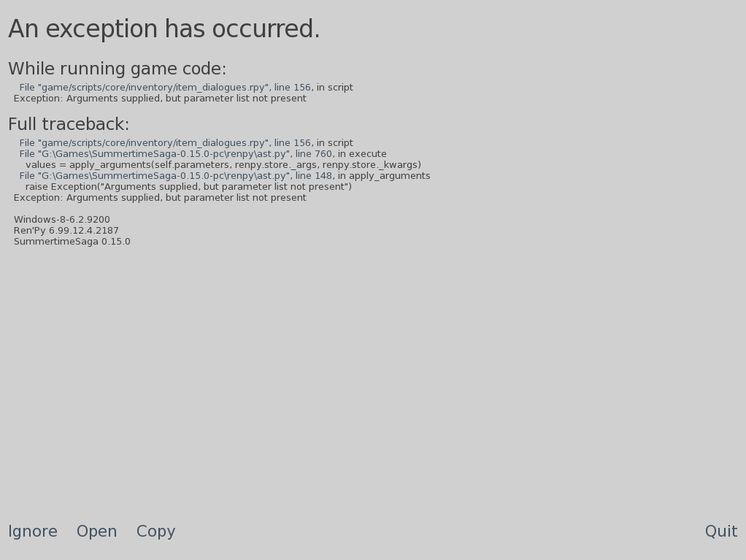The image size is (746, 560).
Task: Click the Windows-8-6.2.9200 platform text
Action: tap(62, 220)
